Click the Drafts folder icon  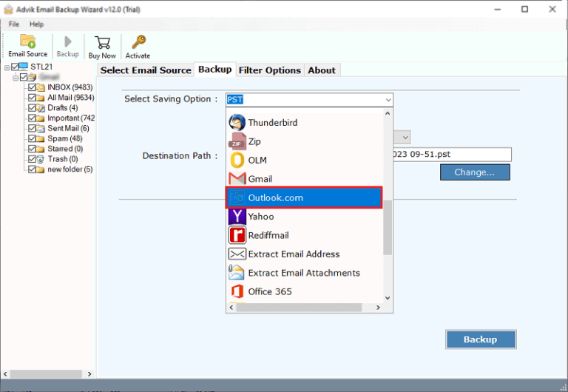click(41, 108)
